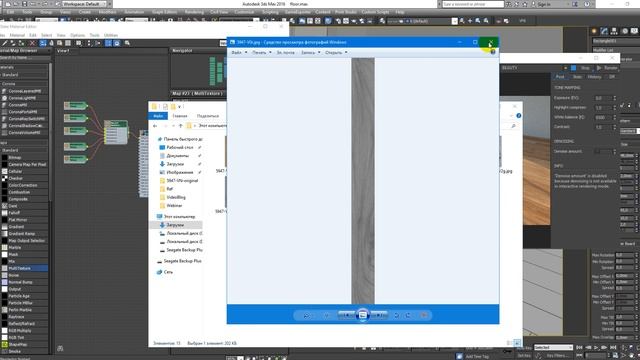Open the Файл menu in Photo Viewer
Image resolution: width=640 pixels, height=360 pixels.
[239, 53]
